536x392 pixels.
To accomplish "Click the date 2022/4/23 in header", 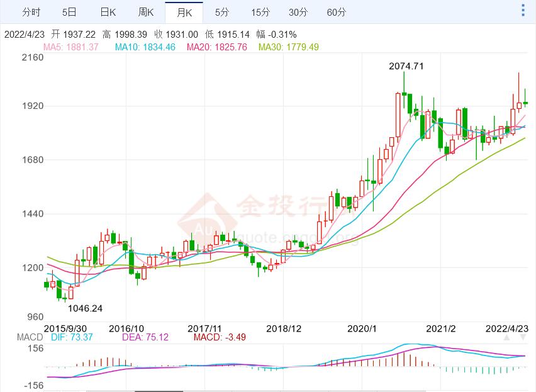I will (x=25, y=35).
